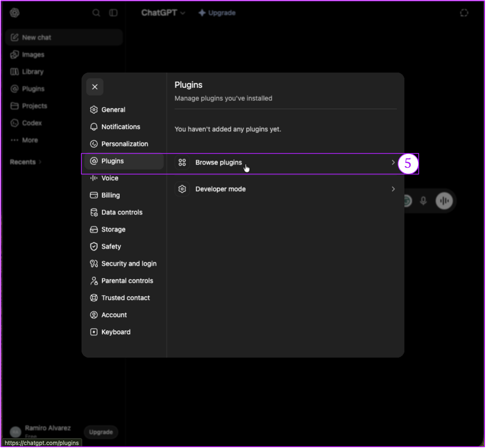The image size is (486, 448).
Task: Click the Developer mode label
Action: 221,189
